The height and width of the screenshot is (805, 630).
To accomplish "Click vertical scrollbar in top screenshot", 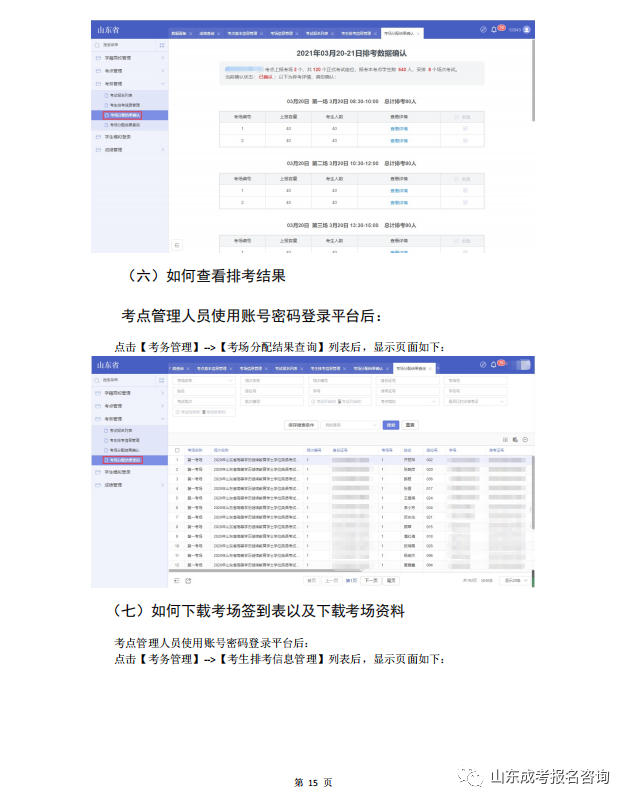I will [x=533, y=80].
